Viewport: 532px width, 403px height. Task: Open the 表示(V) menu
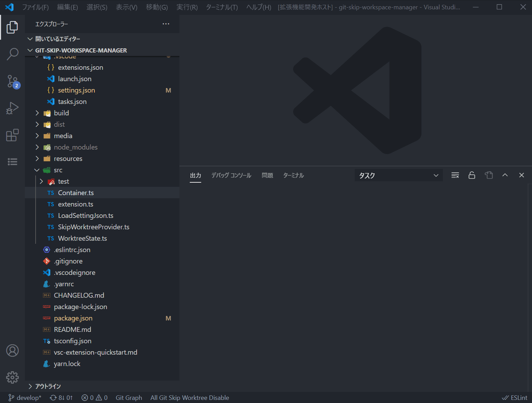pyautogui.click(x=127, y=7)
